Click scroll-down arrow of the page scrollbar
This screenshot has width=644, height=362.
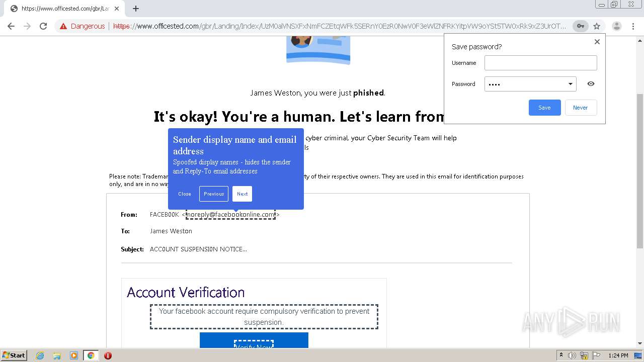coord(639,343)
